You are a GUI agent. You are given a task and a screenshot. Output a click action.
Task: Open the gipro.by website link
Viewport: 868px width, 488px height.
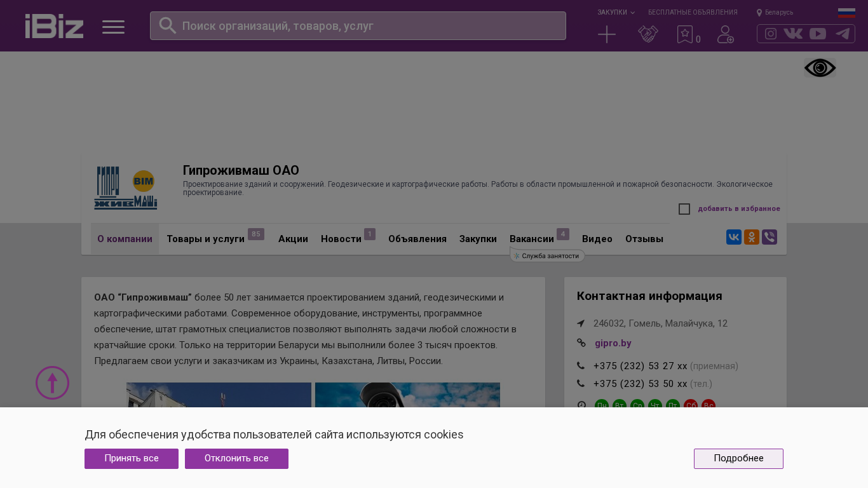click(613, 343)
